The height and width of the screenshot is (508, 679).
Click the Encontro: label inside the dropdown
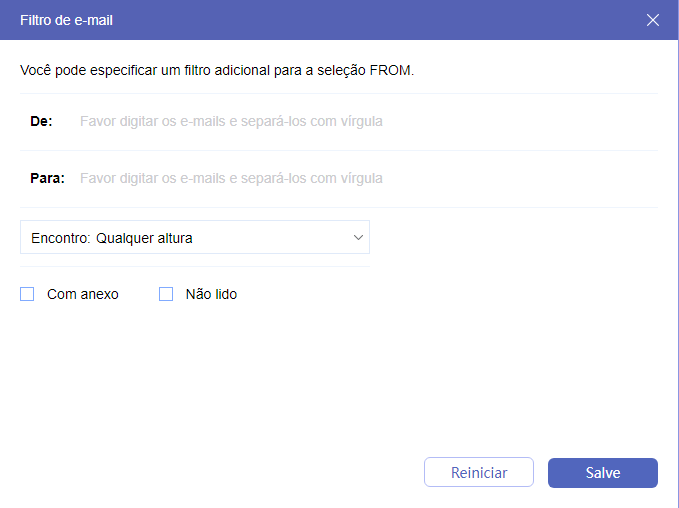coord(61,238)
